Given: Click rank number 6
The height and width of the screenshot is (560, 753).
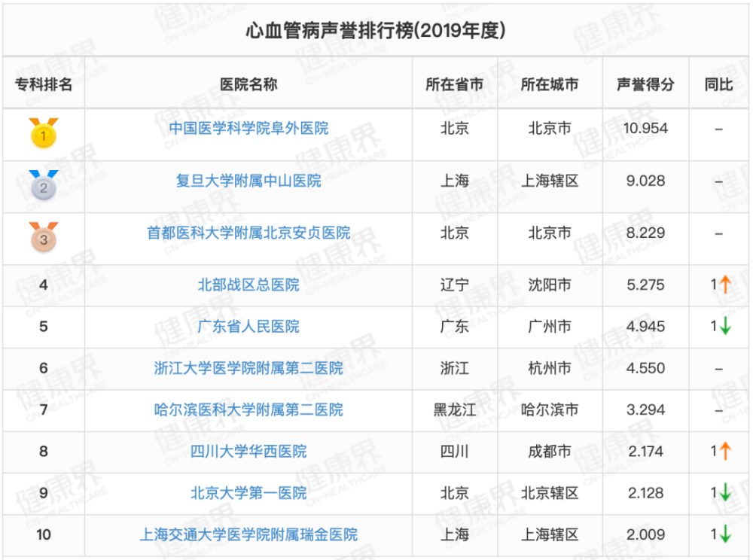Looking at the screenshot, I should pos(44,368).
